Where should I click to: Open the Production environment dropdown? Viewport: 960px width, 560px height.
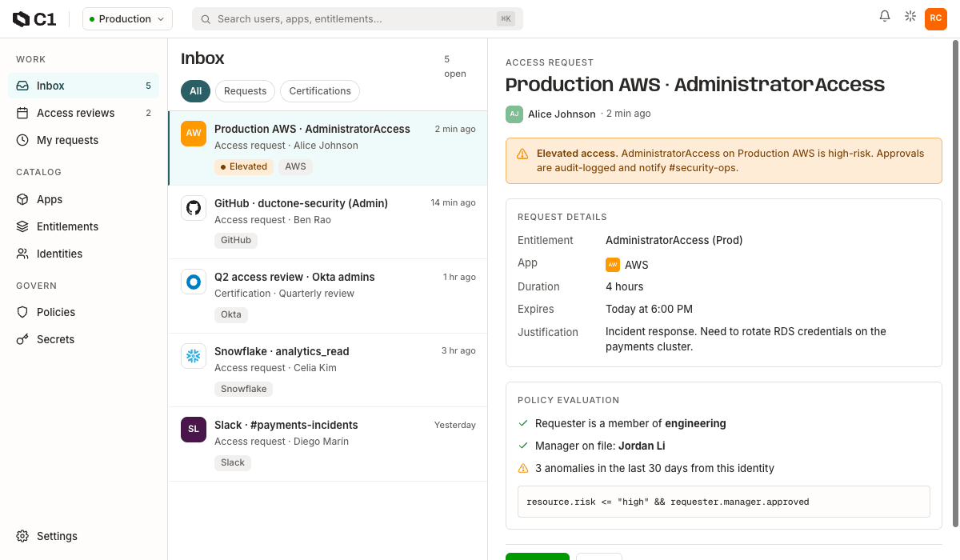127,19
